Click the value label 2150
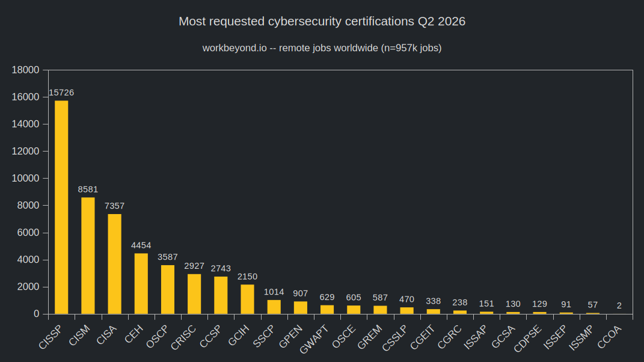The height and width of the screenshot is (362, 644). 247,277
